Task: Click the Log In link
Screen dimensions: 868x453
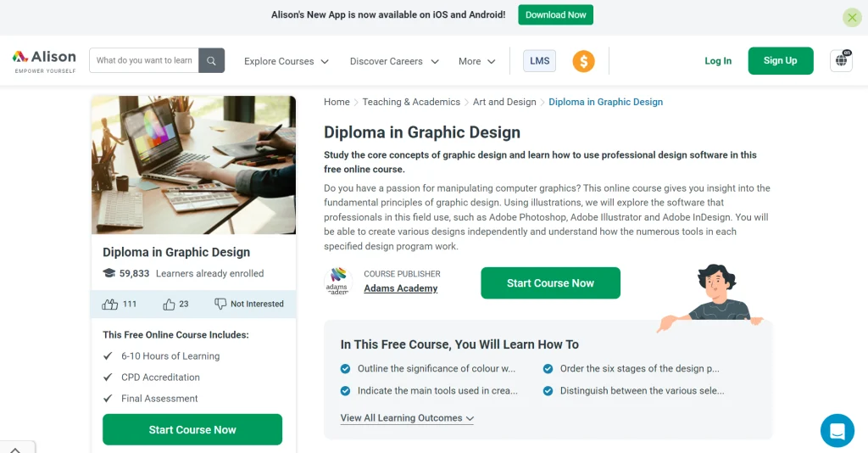Action: pos(718,61)
